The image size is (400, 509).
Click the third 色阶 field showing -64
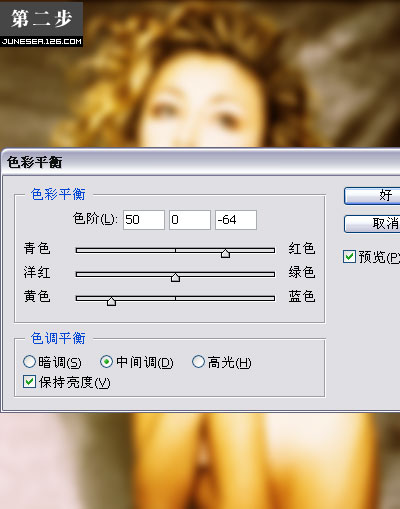click(236, 220)
